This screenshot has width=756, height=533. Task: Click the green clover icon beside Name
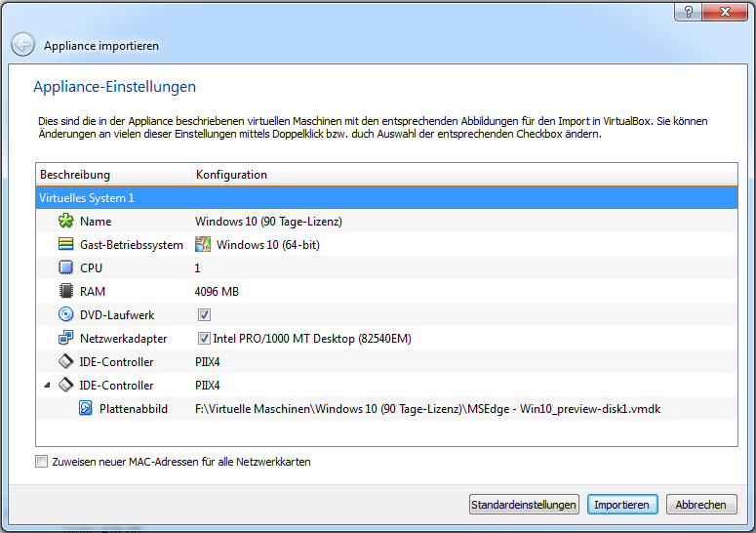coord(65,221)
